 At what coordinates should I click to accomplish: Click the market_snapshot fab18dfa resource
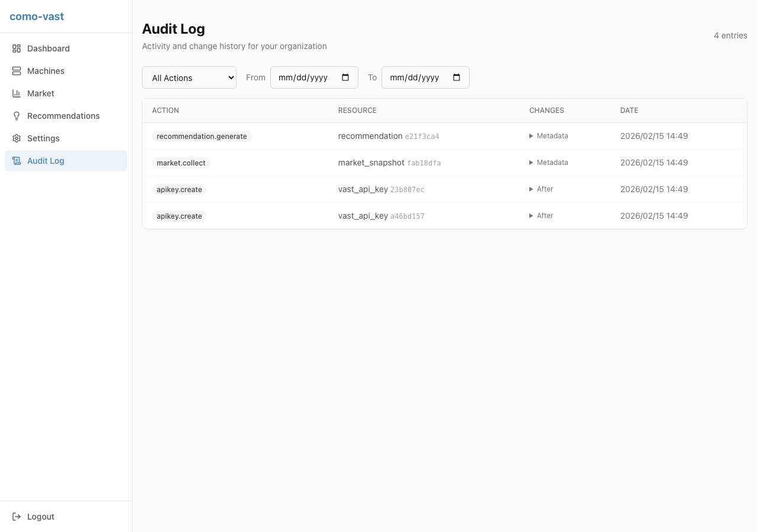(x=390, y=163)
